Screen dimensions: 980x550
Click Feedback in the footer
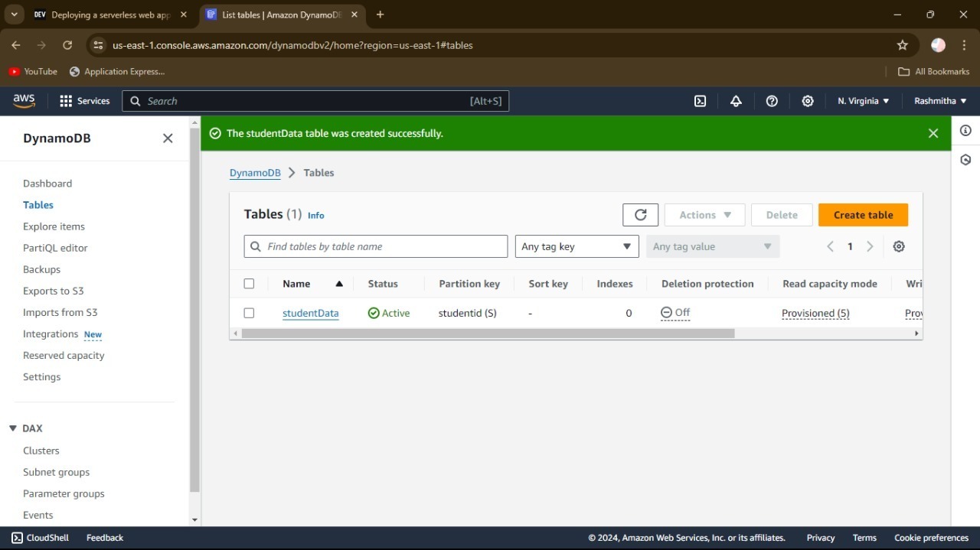tap(105, 538)
